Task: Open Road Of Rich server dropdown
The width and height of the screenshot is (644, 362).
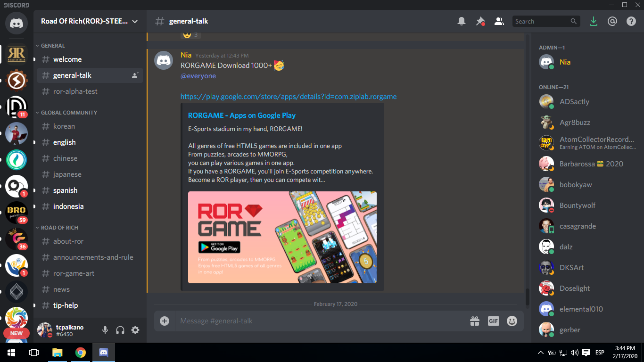Action: [x=90, y=21]
